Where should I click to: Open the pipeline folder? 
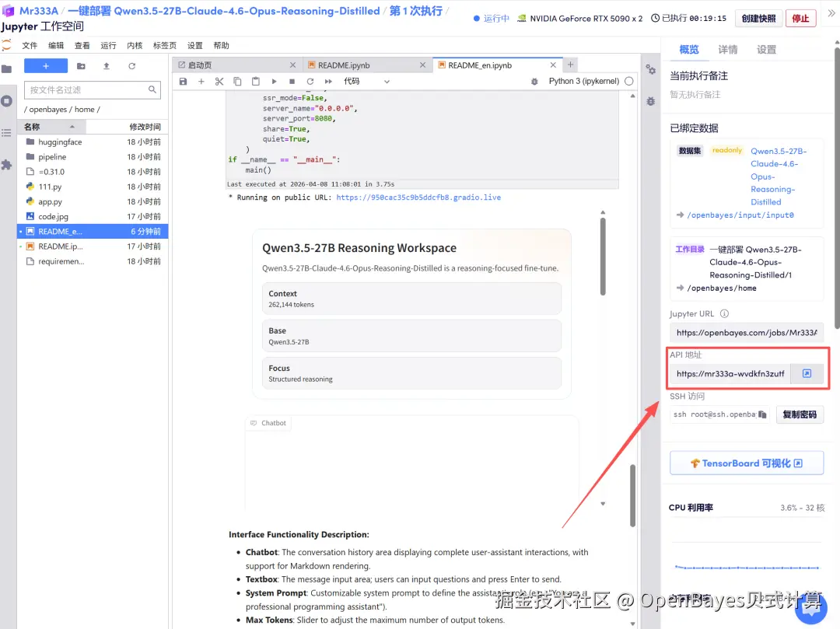tap(93, 157)
